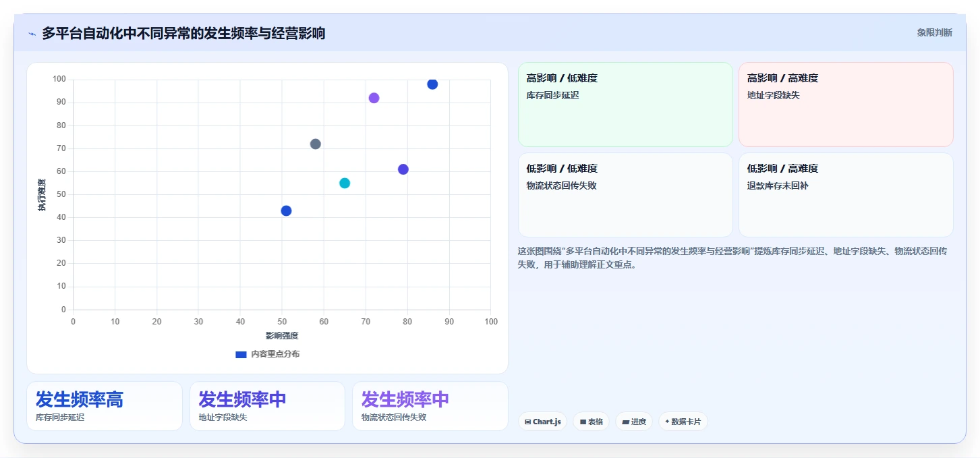Select the 低影响 / 高难度 quadrant card
Screen dimensions: 980x458
point(846,195)
